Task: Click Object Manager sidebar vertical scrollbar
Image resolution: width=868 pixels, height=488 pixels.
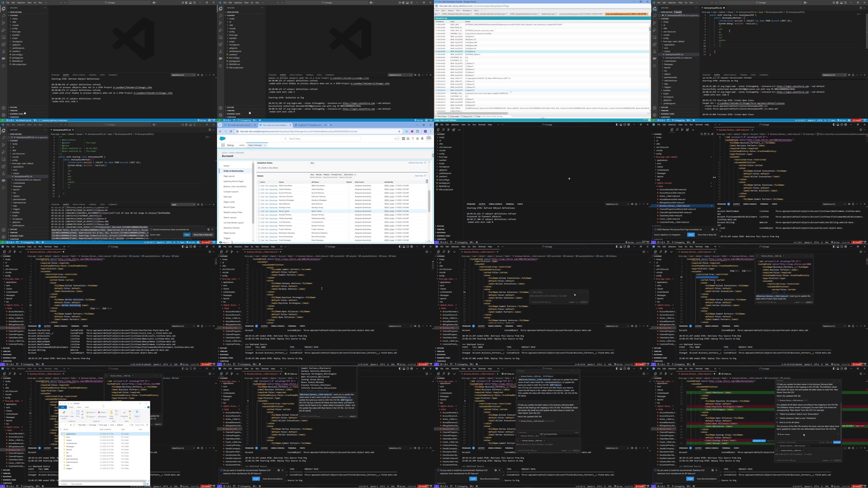Action: [253, 194]
